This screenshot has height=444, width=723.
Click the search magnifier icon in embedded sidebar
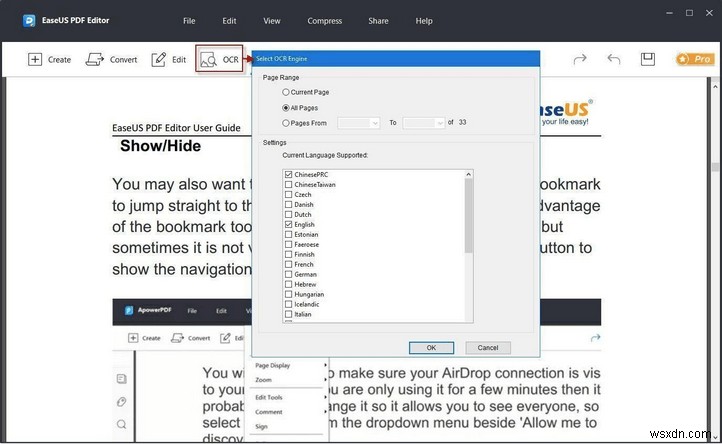[x=121, y=424]
